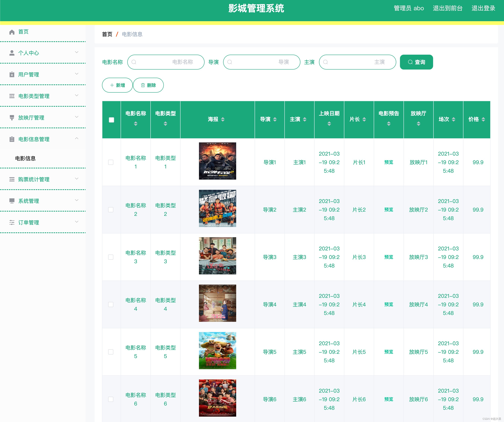Image resolution: width=504 pixels, height=422 pixels.
Task: Click the 查询 search button
Action: point(416,62)
